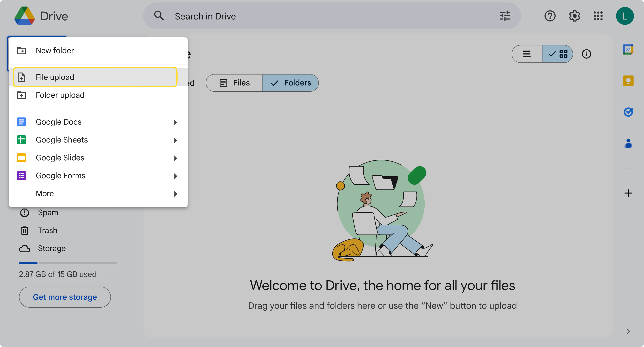Click the Google Sheets icon
The width and height of the screenshot is (644, 347).
(21, 140)
